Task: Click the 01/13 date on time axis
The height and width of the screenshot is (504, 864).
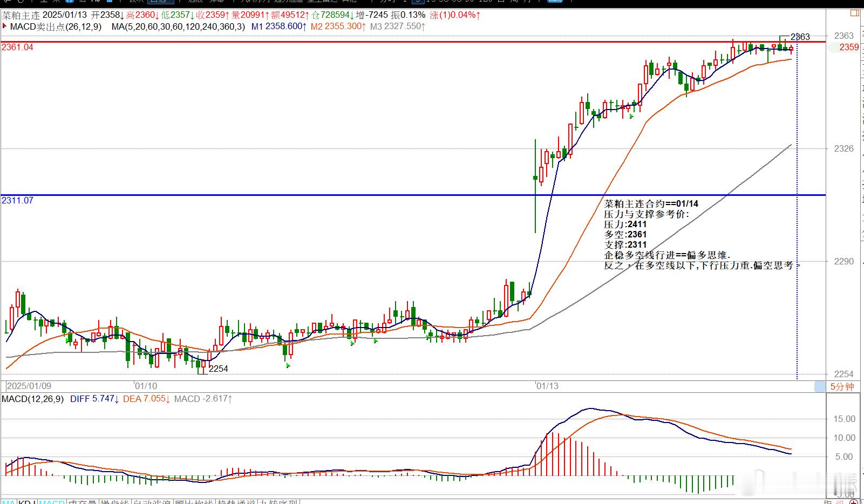Action: 547,386
